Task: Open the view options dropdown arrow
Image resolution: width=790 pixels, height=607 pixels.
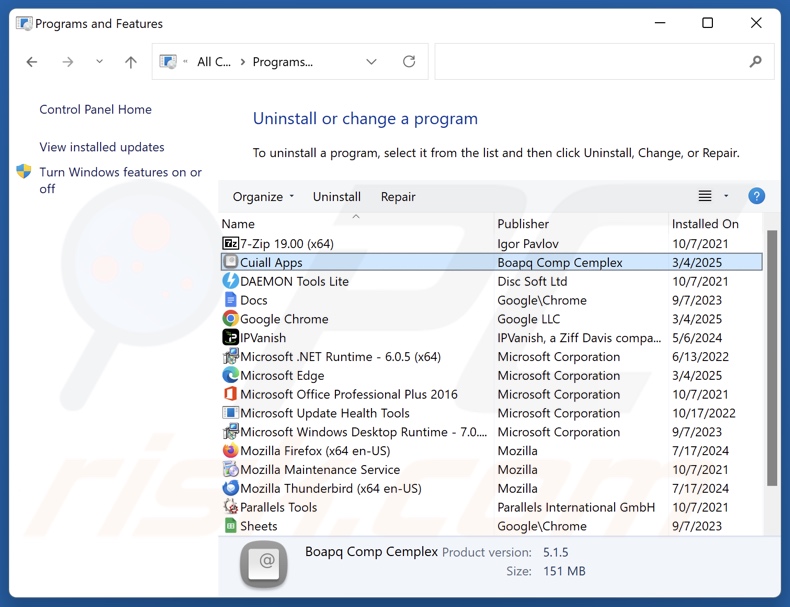Action: click(726, 195)
